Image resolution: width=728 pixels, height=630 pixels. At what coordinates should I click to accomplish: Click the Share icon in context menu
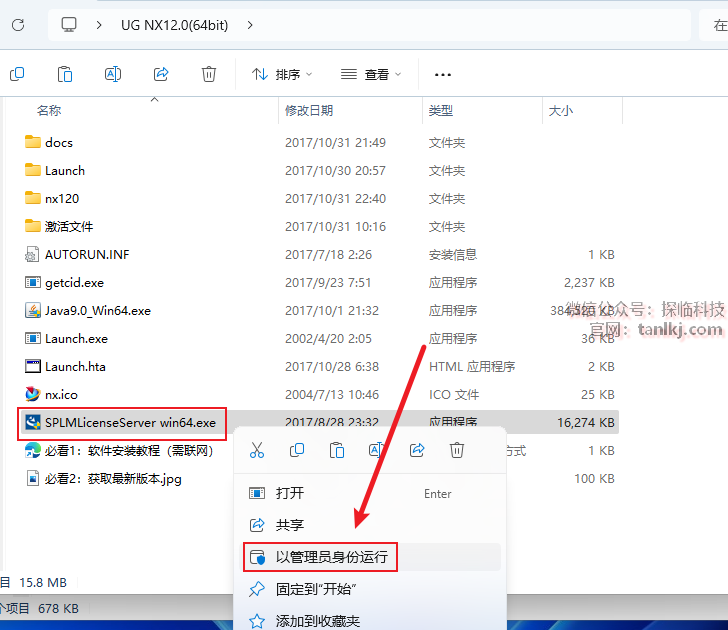[x=417, y=450]
